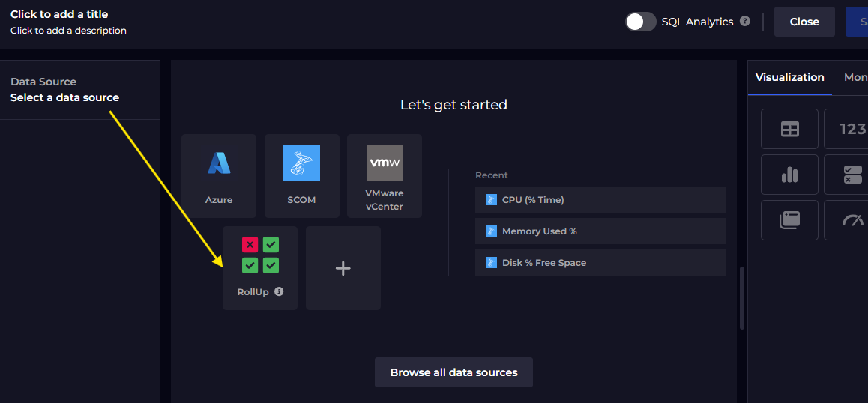Open recent item CPU (% Time)
Viewport: 868px width, 403px height.
point(600,200)
